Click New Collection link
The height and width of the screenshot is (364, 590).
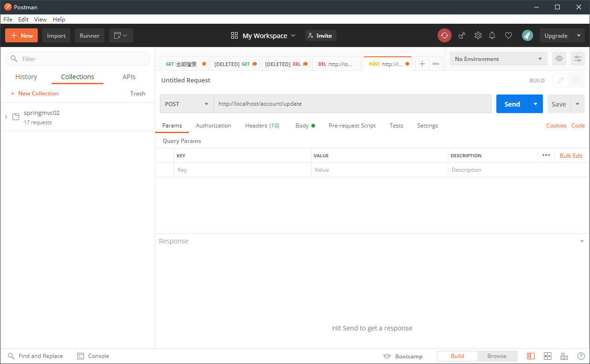tap(34, 94)
